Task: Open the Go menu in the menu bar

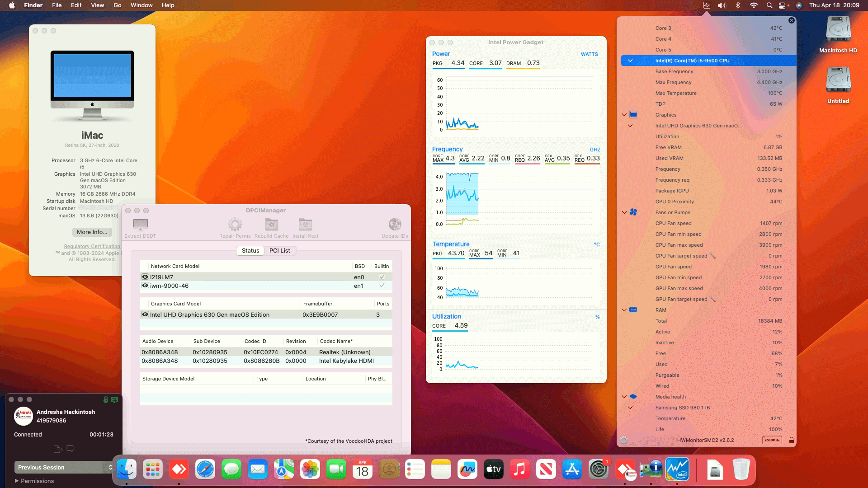Action: click(x=117, y=5)
